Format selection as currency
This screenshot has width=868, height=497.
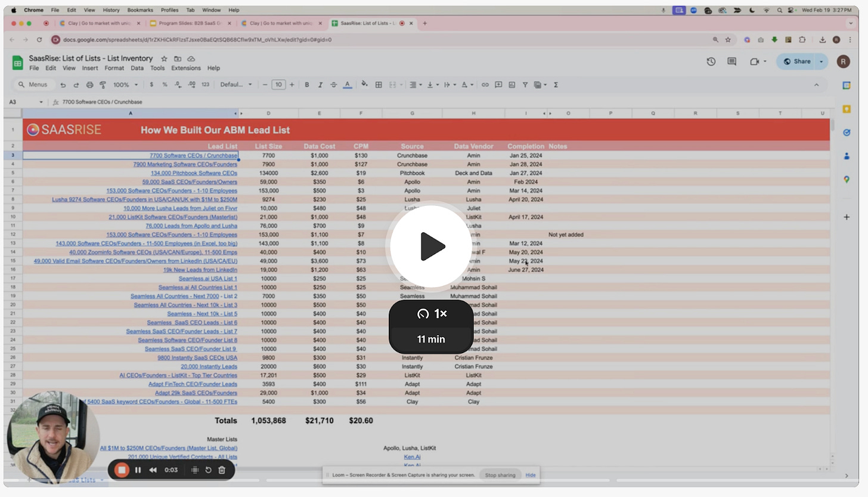click(151, 85)
